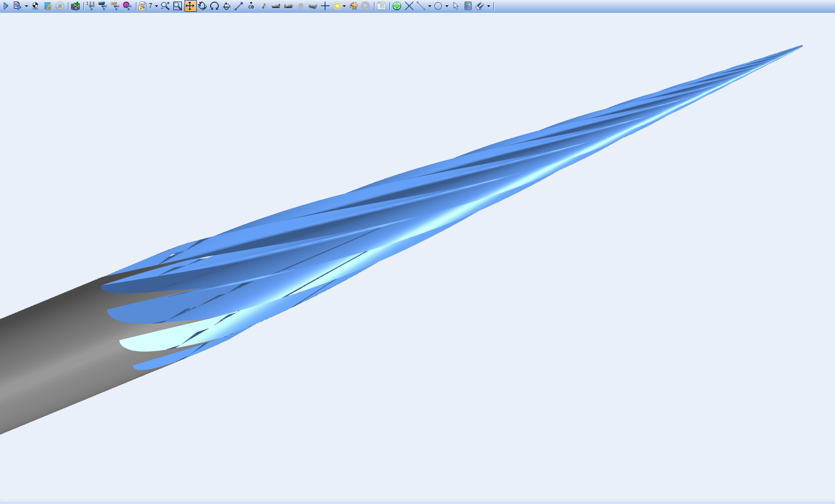Click the X intersection point tool

tap(409, 6)
